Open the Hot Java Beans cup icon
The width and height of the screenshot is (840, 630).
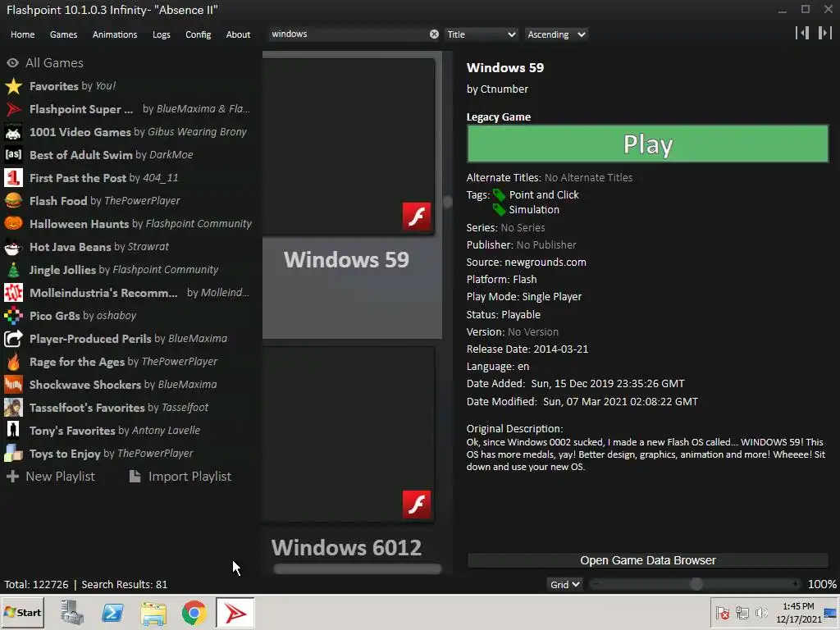(13, 246)
